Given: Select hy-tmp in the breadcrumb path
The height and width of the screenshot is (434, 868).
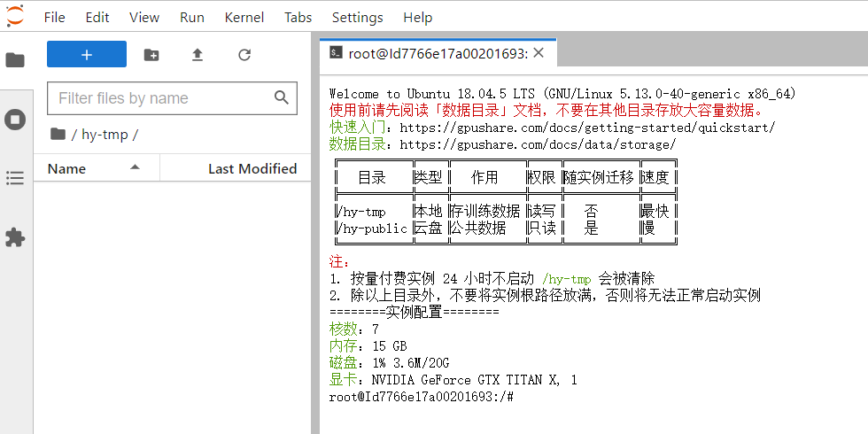Looking at the screenshot, I should pos(105,135).
